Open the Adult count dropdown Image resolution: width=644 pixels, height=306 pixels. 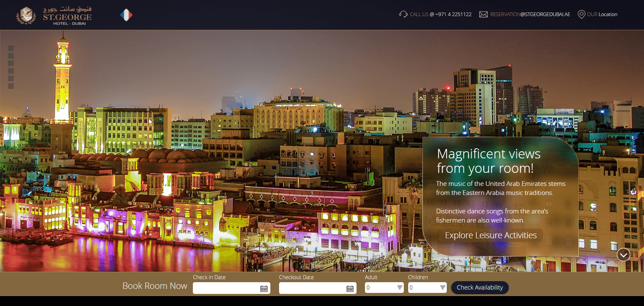pos(384,288)
